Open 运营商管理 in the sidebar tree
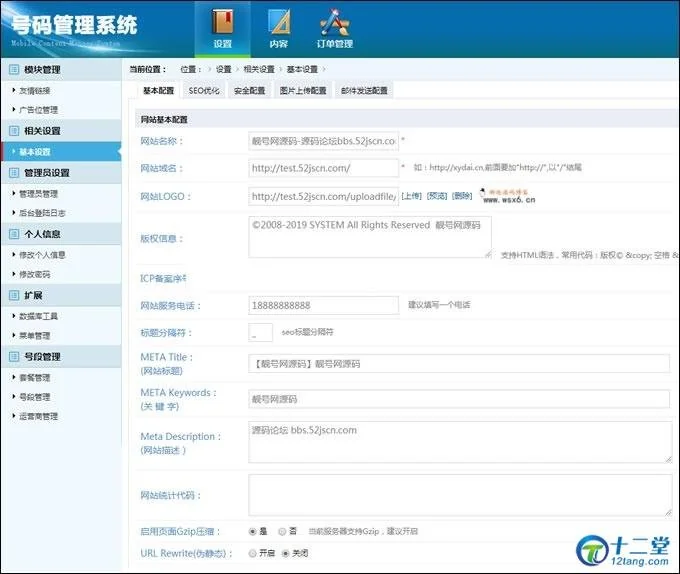The image size is (680, 574). click(40, 417)
